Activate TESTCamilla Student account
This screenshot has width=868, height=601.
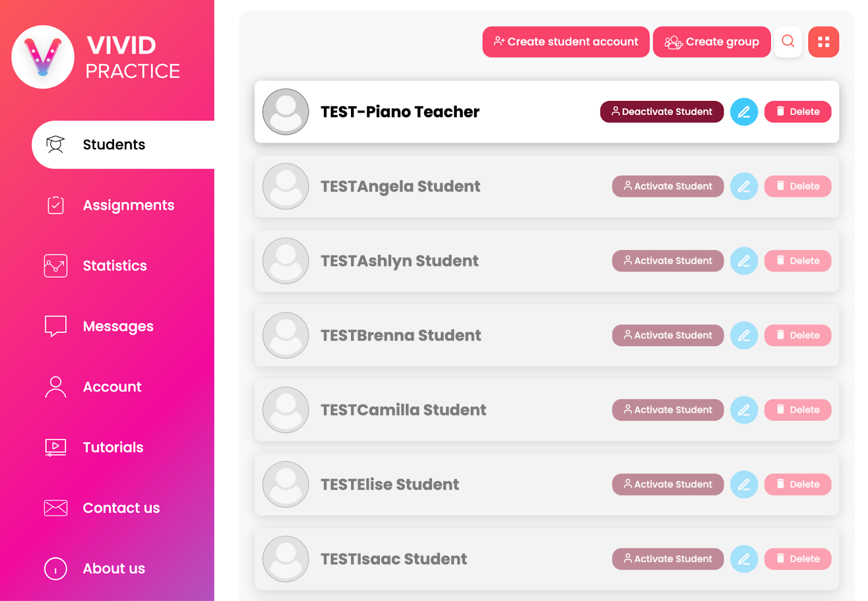(x=668, y=410)
